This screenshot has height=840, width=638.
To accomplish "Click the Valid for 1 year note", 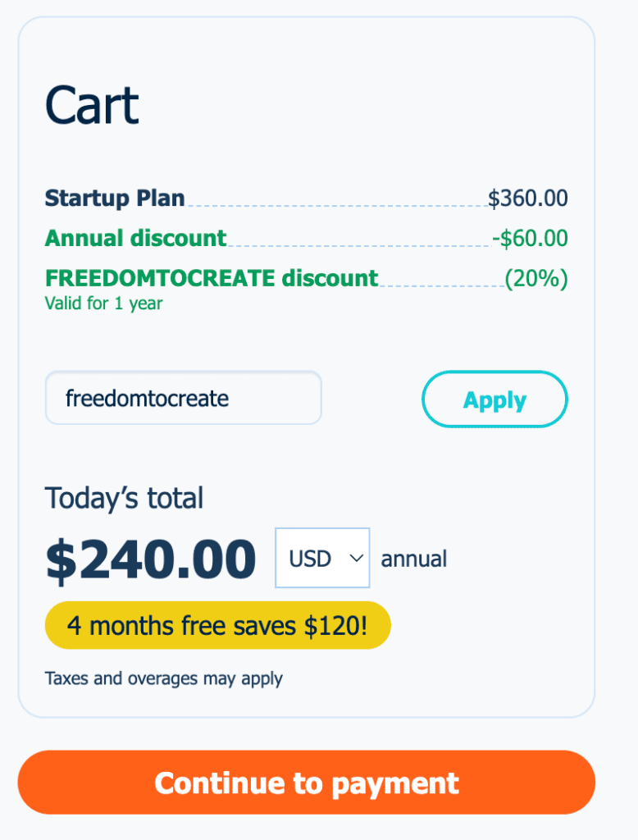I will [x=103, y=304].
